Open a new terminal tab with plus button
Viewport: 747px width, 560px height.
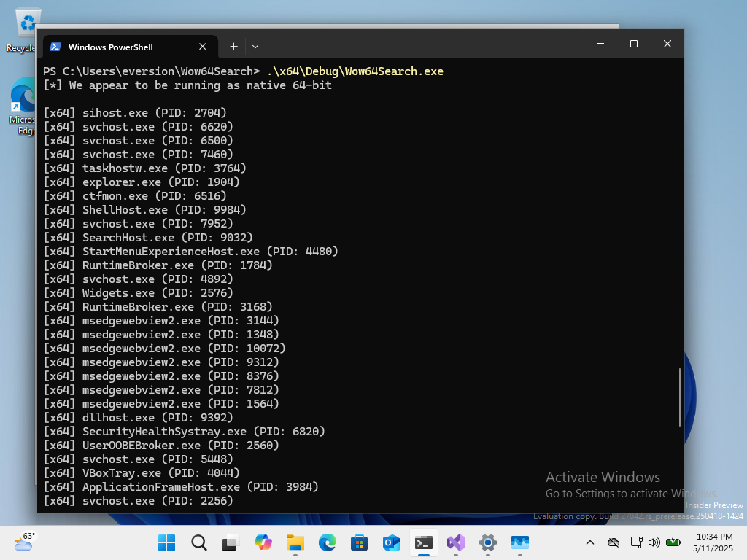click(233, 46)
